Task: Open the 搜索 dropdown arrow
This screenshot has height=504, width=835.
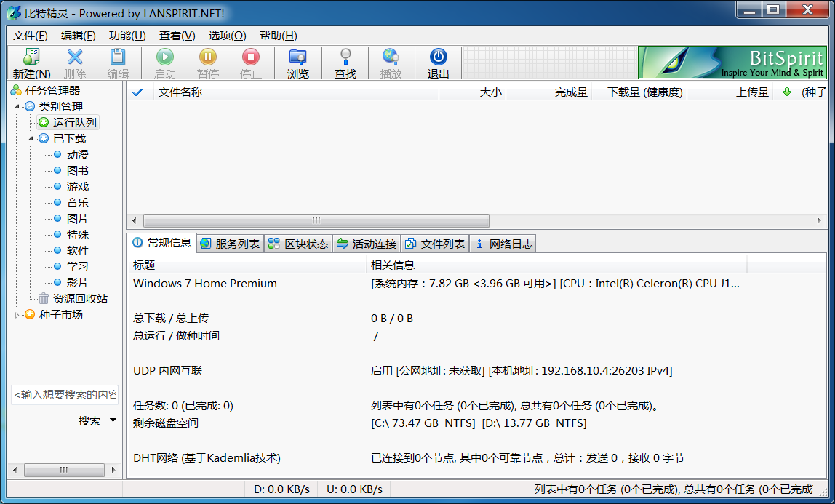Action: pos(113,420)
